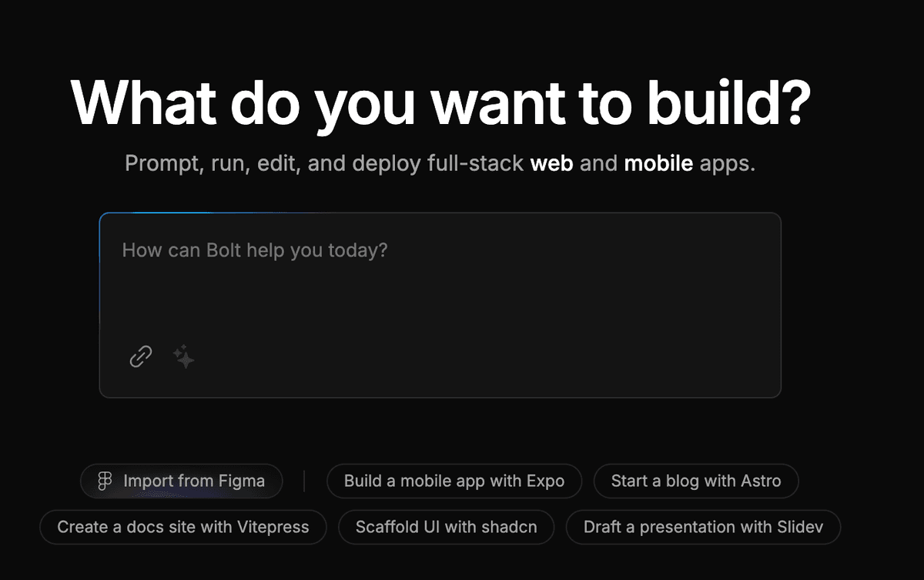This screenshot has height=580, width=924.
Task: Choose Scaffold UI with shadcn suggestion
Action: pos(446,528)
